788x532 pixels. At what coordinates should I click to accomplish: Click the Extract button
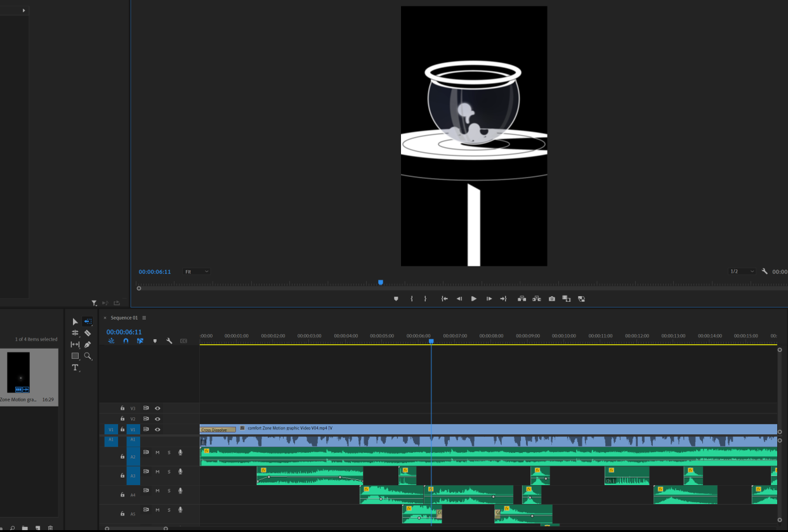click(537, 299)
